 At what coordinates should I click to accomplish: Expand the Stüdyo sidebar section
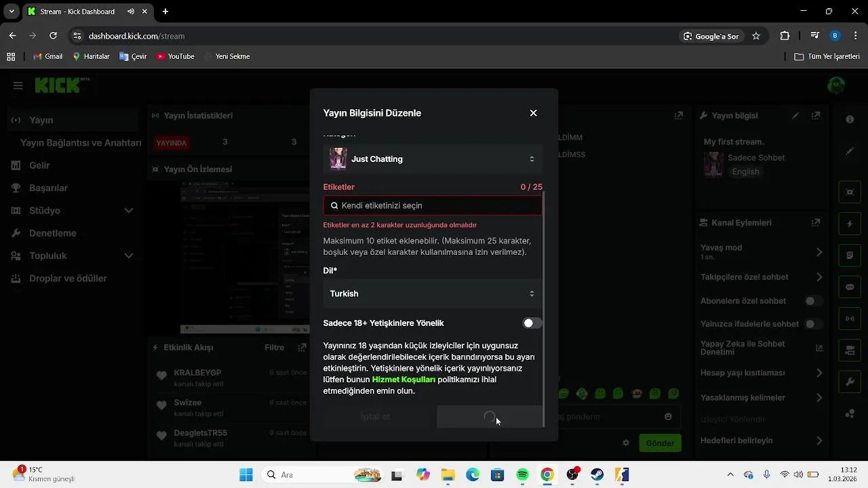tap(72, 211)
